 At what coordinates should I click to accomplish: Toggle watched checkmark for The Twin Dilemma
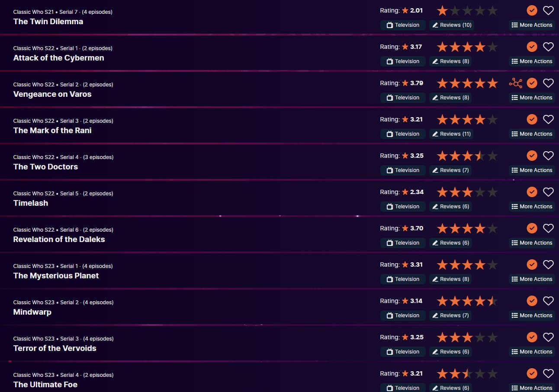pyautogui.click(x=532, y=10)
